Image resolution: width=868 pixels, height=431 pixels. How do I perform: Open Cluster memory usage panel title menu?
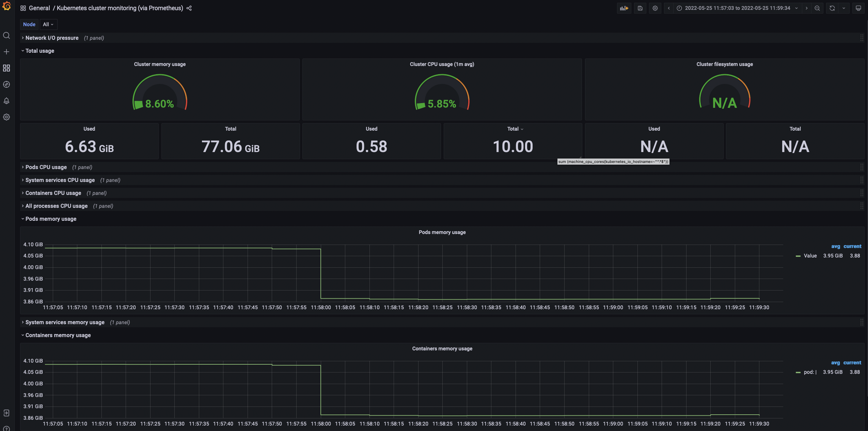(160, 64)
